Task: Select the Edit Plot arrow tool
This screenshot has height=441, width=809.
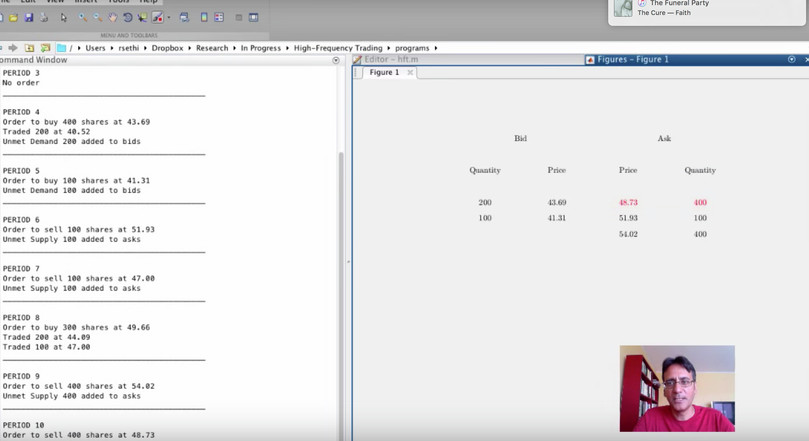Action: pyautogui.click(x=64, y=18)
